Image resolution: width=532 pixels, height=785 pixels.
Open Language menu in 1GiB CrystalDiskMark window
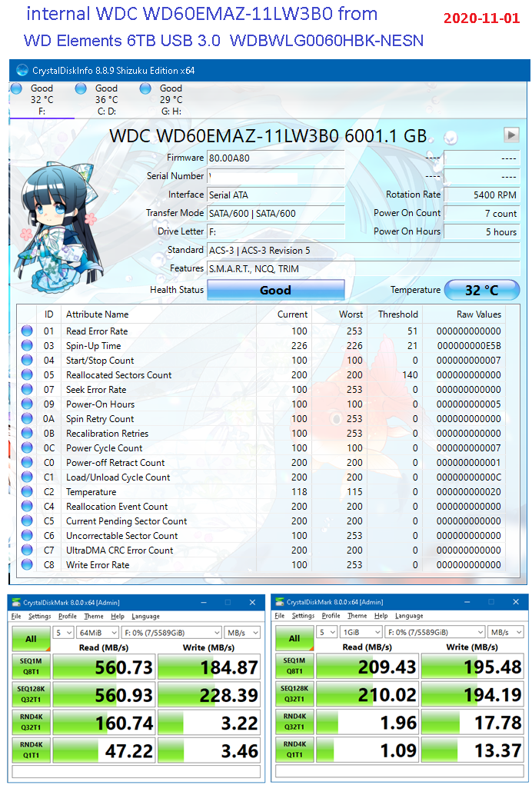pos(409,616)
